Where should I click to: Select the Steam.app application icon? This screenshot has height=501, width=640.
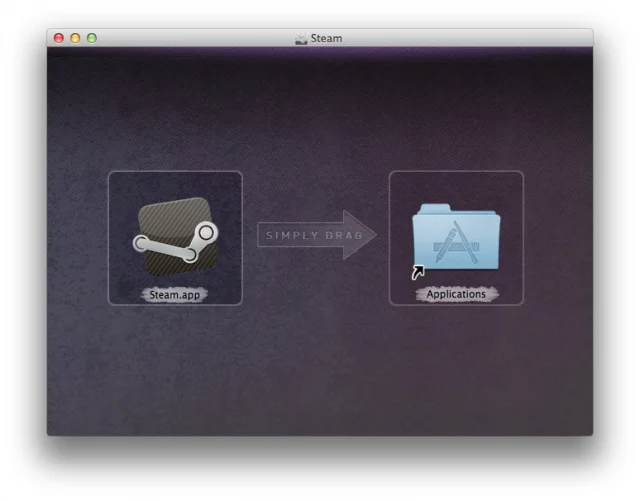coord(174,238)
